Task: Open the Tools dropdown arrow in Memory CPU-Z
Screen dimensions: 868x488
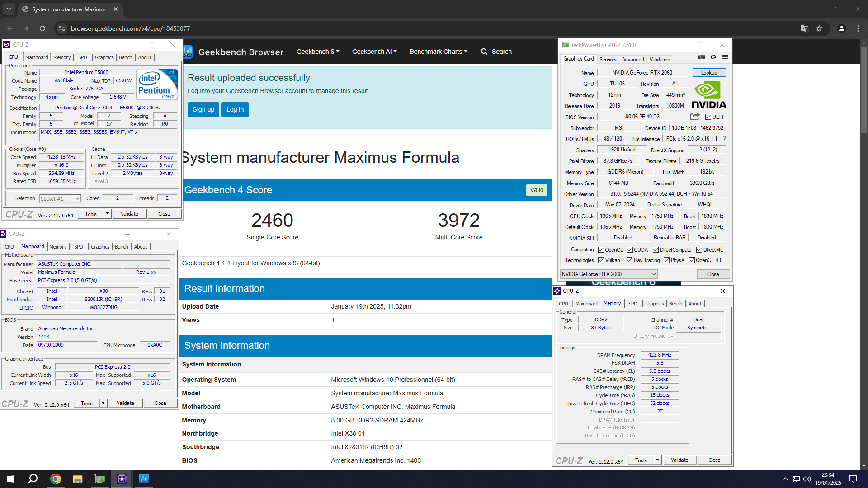Action: pos(657,460)
